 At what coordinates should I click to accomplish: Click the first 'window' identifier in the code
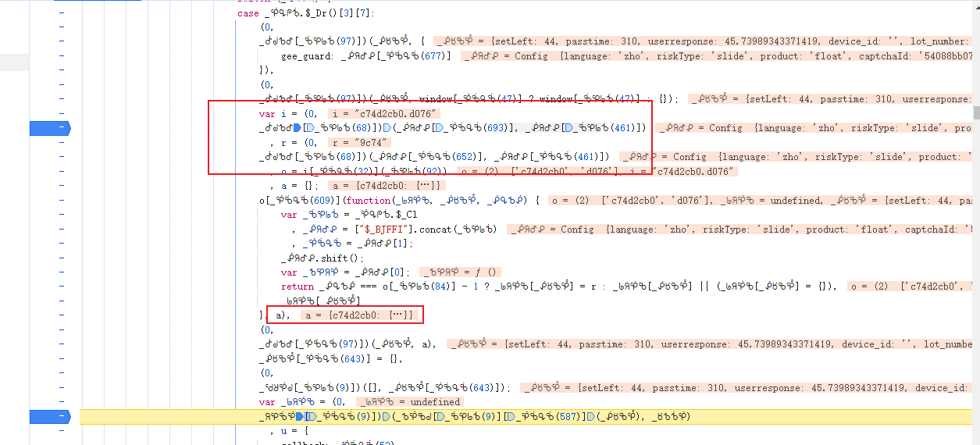[x=436, y=99]
